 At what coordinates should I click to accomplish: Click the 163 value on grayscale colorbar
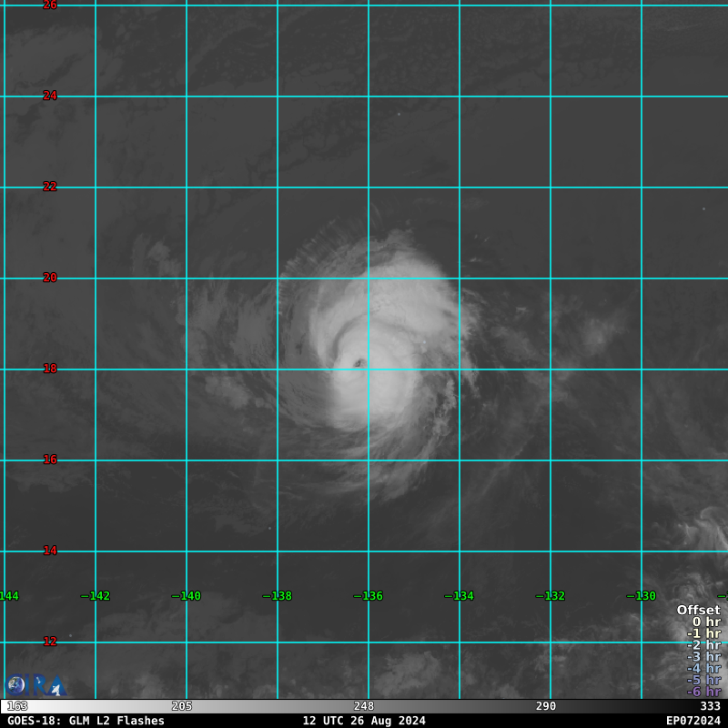(x=17, y=706)
